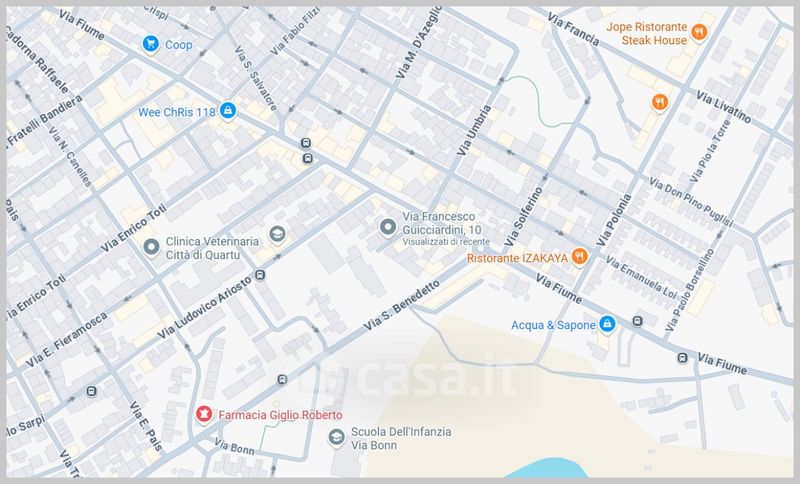
Task: Click the Ristorante IZAKAYA text label
Action: (517, 258)
